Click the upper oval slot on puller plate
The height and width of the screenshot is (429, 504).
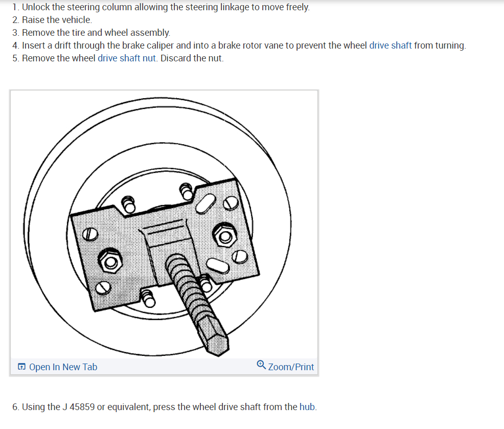[205, 204]
